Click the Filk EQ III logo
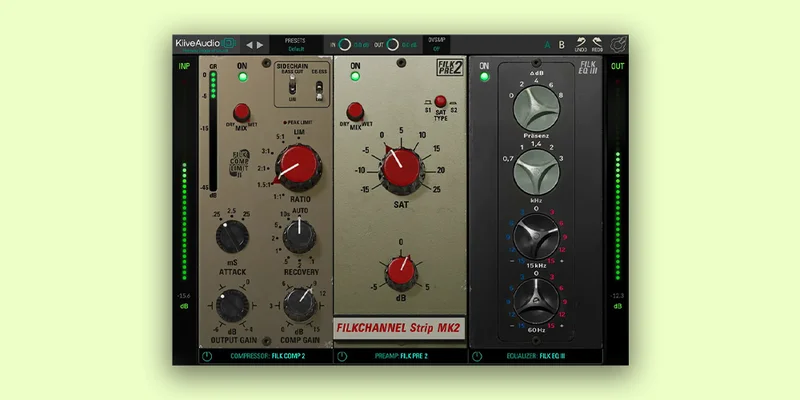 pos(588,68)
